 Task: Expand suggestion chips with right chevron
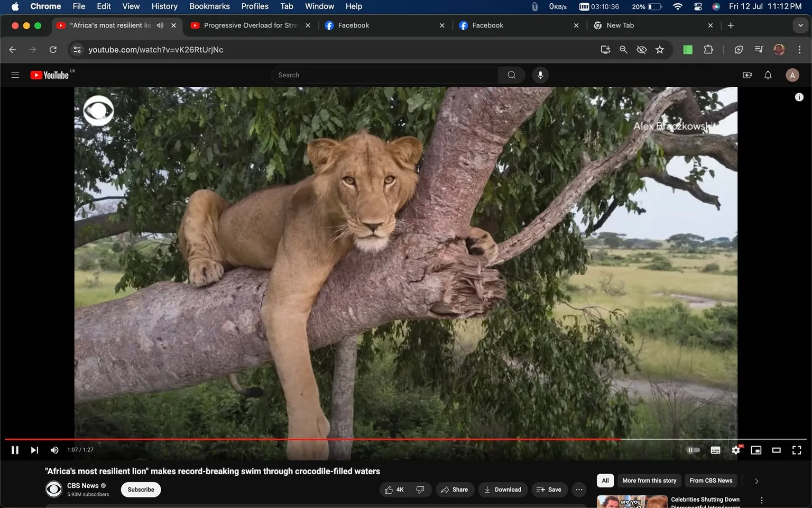(755, 480)
